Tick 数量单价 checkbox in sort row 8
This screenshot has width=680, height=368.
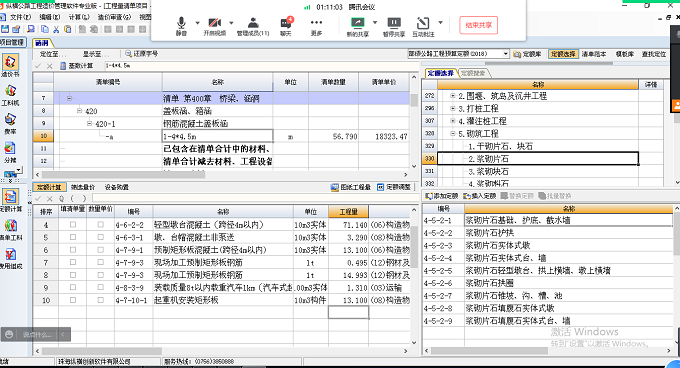[101, 275]
